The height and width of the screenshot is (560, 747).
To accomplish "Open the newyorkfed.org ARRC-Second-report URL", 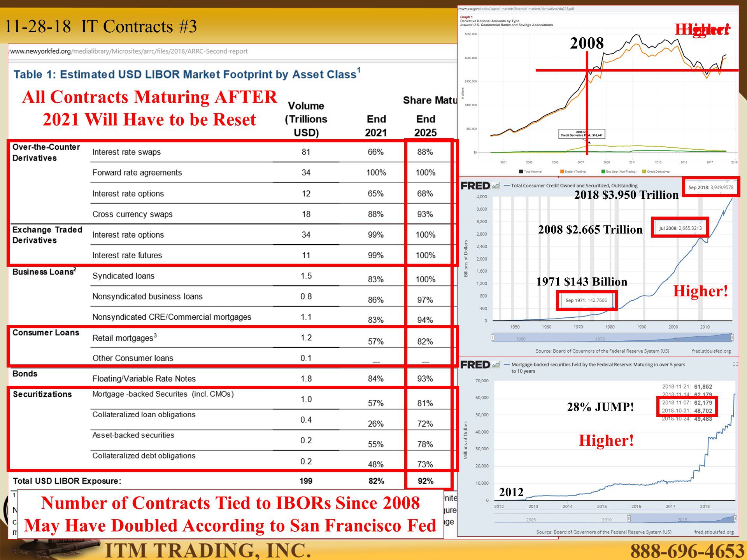I will (129, 51).
